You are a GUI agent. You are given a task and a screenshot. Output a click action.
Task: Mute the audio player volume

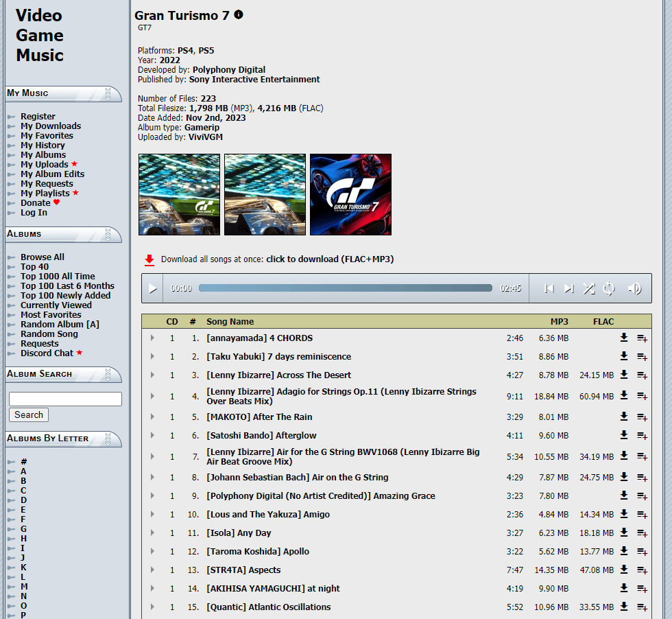click(634, 289)
